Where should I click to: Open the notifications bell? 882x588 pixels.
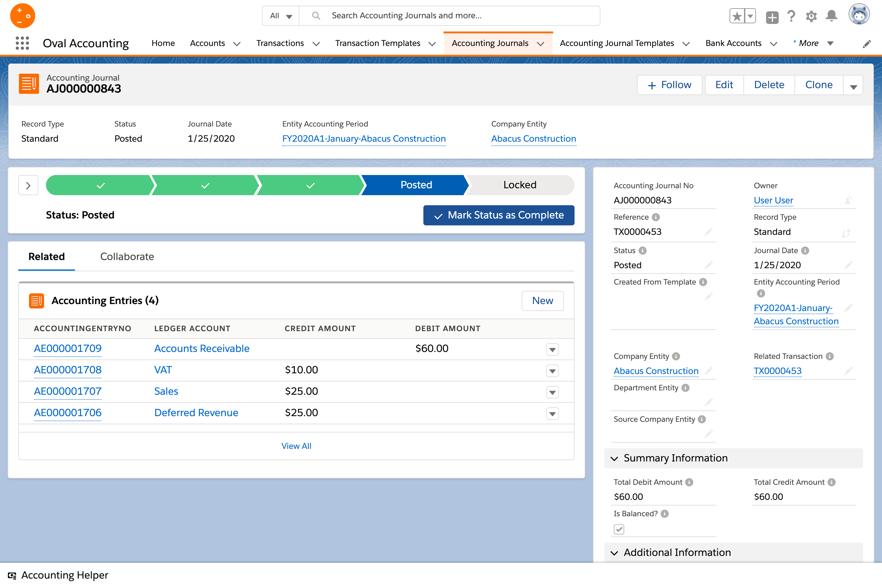tap(831, 16)
